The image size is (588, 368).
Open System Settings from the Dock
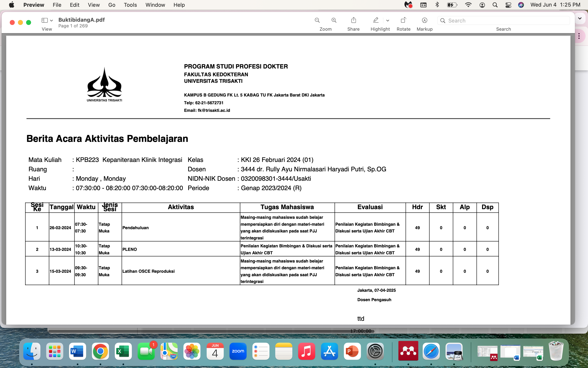[375, 351]
